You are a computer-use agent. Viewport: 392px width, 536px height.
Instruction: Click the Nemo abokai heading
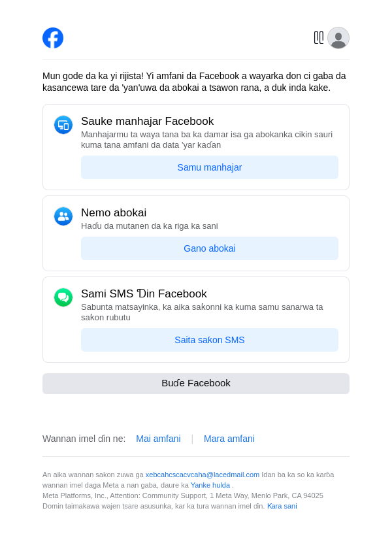pos(114,213)
